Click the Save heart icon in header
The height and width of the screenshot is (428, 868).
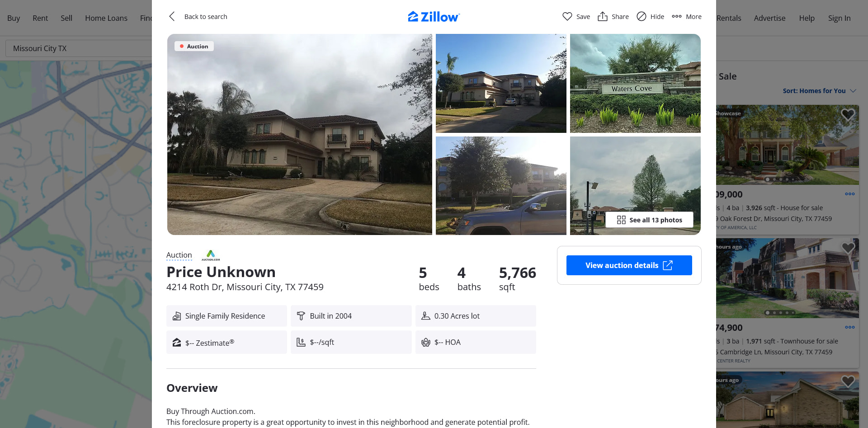pyautogui.click(x=567, y=17)
